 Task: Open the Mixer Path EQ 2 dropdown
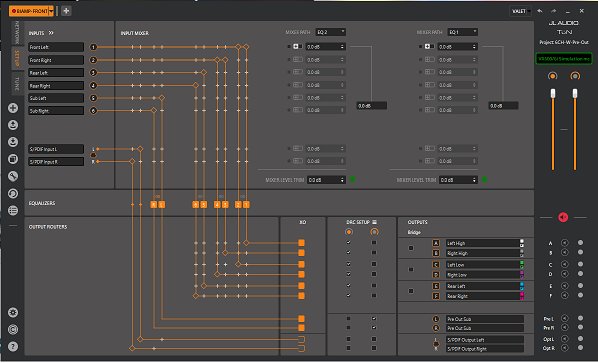click(331, 32)
